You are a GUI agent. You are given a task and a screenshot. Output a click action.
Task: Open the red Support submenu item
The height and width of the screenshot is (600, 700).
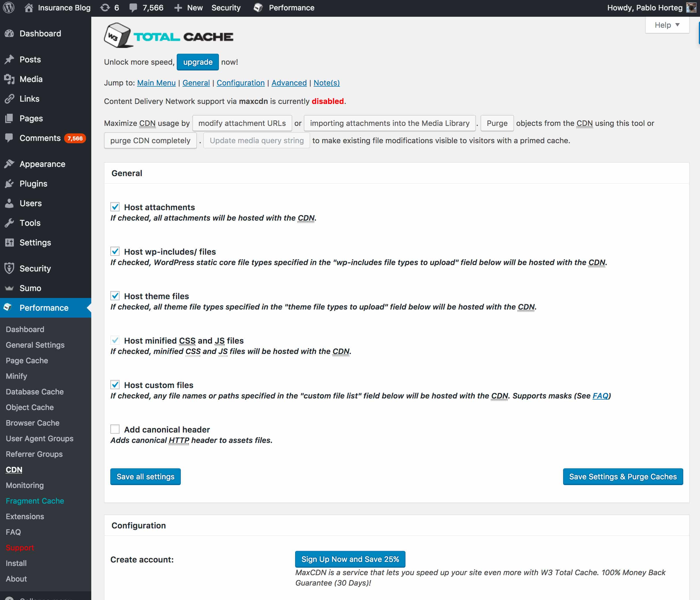(x=20, y=548)
